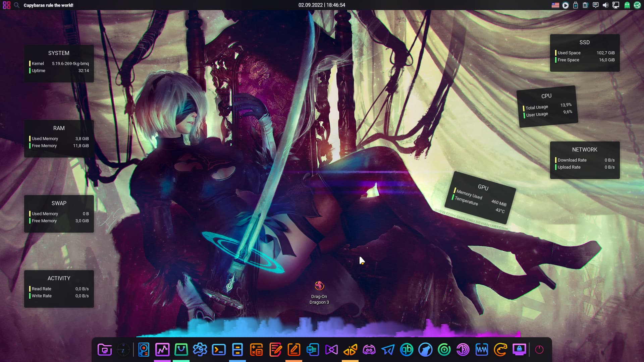This screenshot has width=644, height=362.
Task: Click GPU Temperature value '43°C'
Action: coord(500,210)
